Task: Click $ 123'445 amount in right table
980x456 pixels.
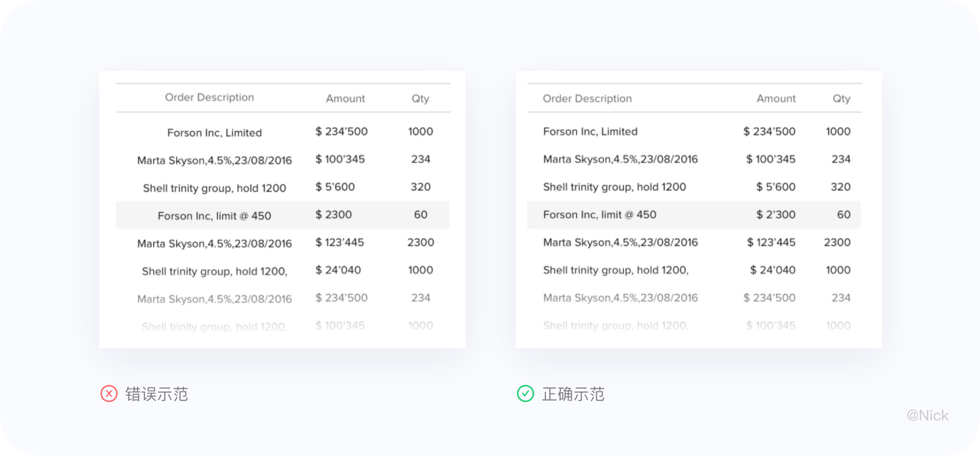Action: click(771, 242)
